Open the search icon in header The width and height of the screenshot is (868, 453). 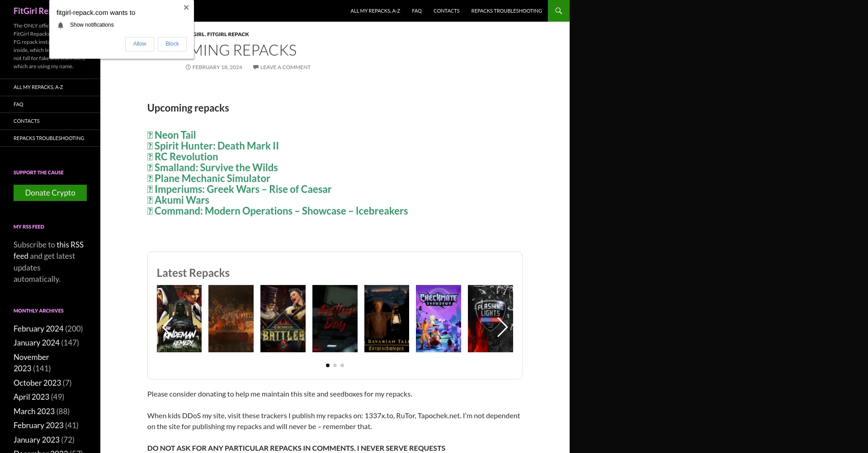pos(559,11)
